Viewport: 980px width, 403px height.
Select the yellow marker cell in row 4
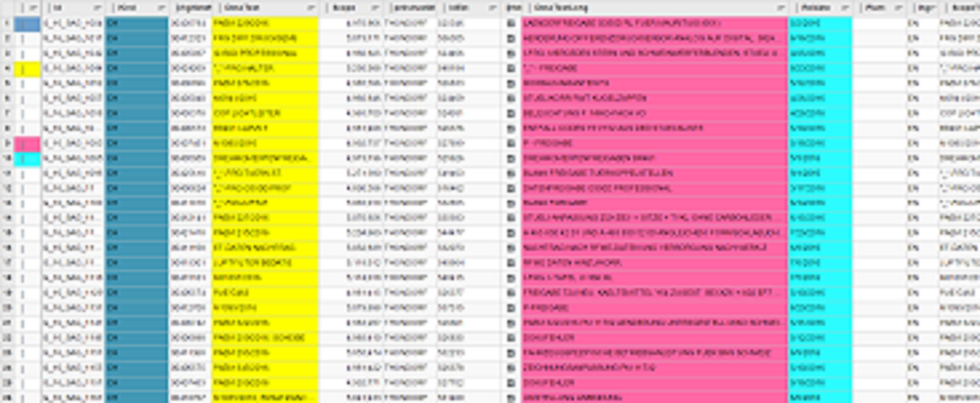pyautogui.click(x=27, y=68)
